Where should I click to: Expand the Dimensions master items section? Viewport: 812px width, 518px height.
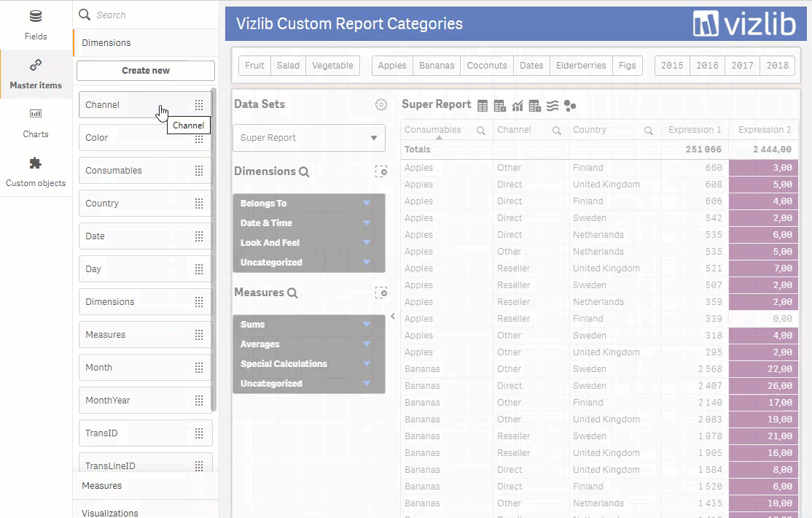coord(146,42)
